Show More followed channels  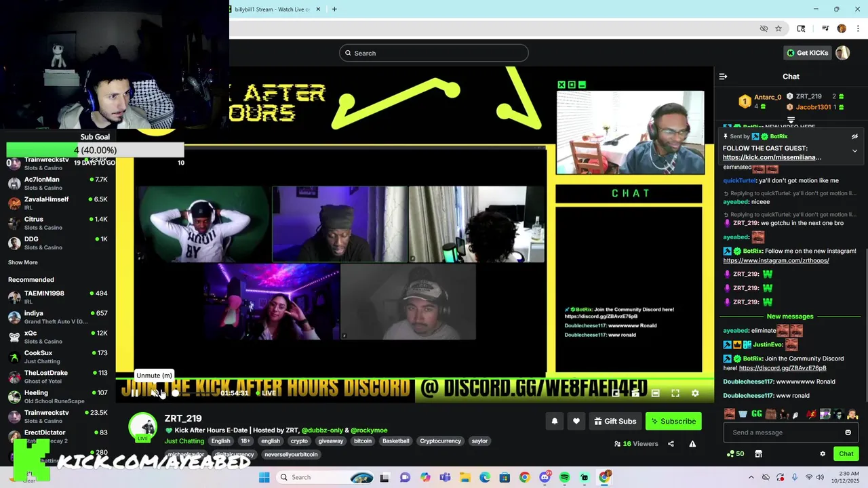click(x=23, y=262)
